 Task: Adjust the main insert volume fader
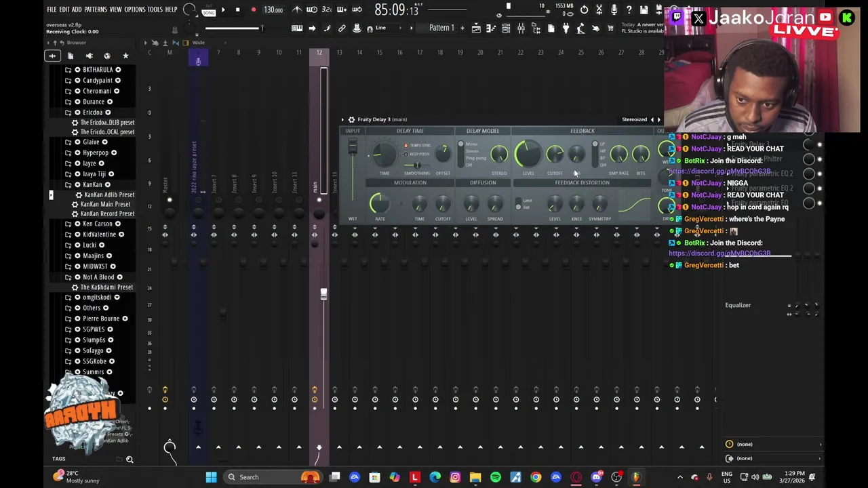(323, 294)
